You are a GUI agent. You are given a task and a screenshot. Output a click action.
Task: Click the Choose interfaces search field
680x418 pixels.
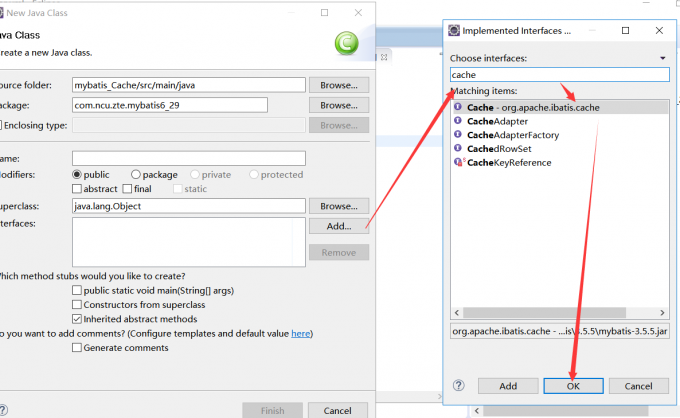tap(555, 74)
